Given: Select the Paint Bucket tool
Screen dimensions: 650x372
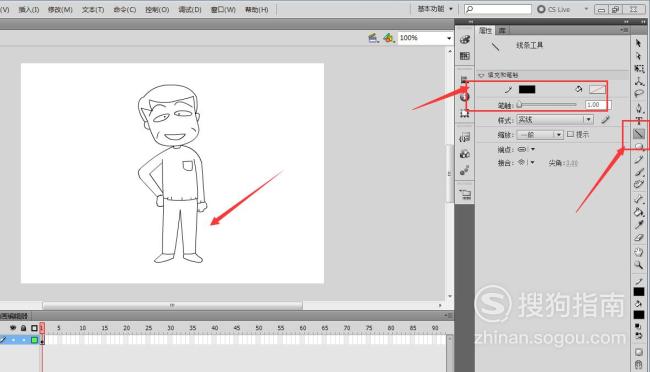Looking at the screenshot, I should tap(639, 212).
